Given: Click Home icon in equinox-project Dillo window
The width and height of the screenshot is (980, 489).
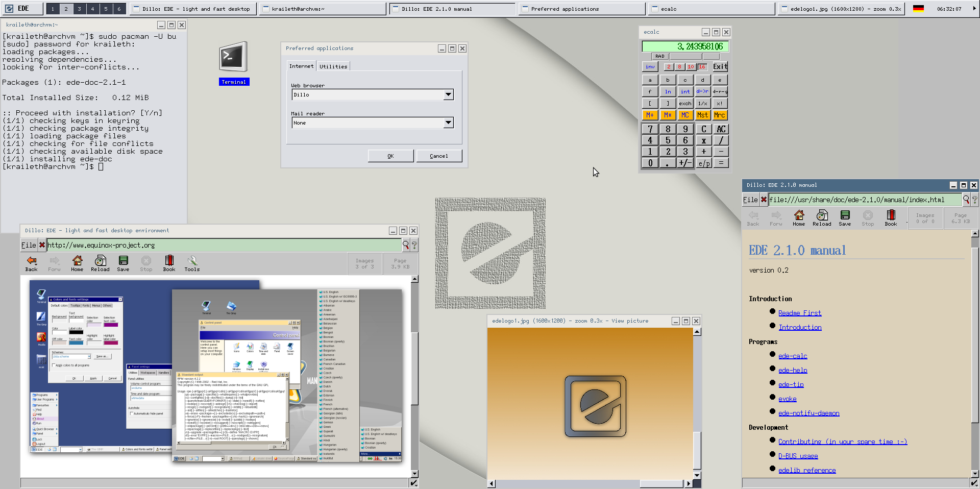Looking at the screenshot, I should click(x=77, y=264).
